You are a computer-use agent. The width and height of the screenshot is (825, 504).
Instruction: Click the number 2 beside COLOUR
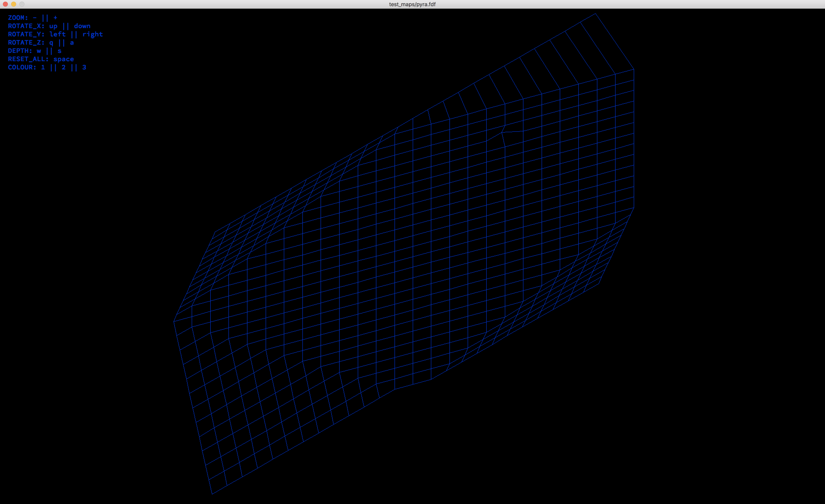click(64, 67)
